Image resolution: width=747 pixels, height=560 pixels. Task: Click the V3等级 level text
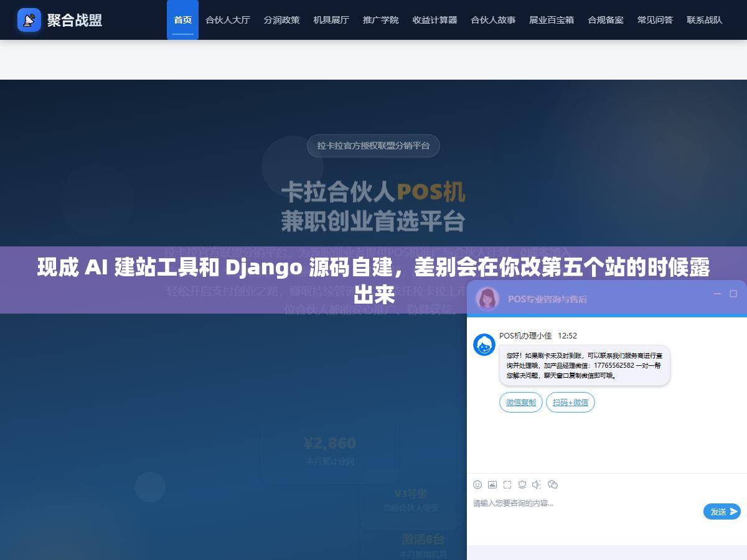point(411,493)
